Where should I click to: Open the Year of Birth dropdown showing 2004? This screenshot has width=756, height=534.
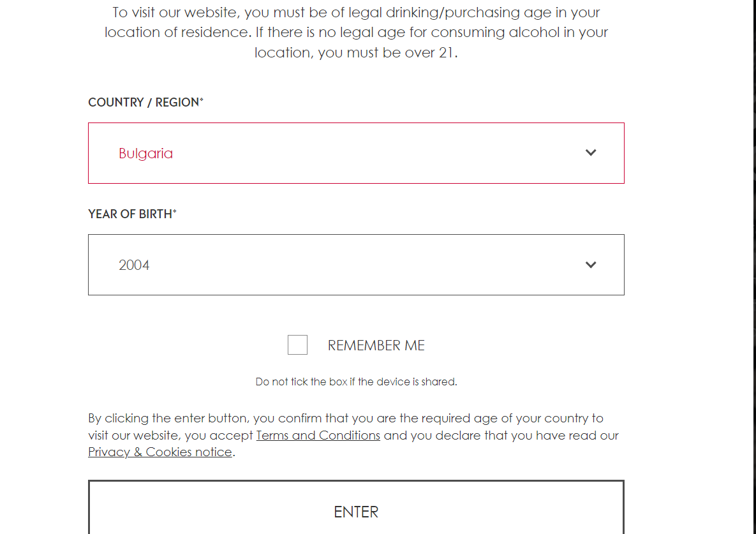click(356, 265)
